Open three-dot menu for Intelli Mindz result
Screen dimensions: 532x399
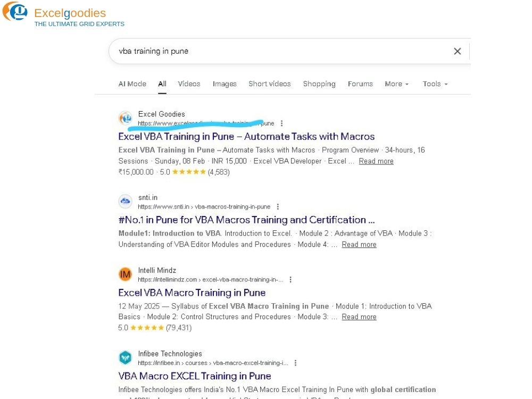coord(290,280)
